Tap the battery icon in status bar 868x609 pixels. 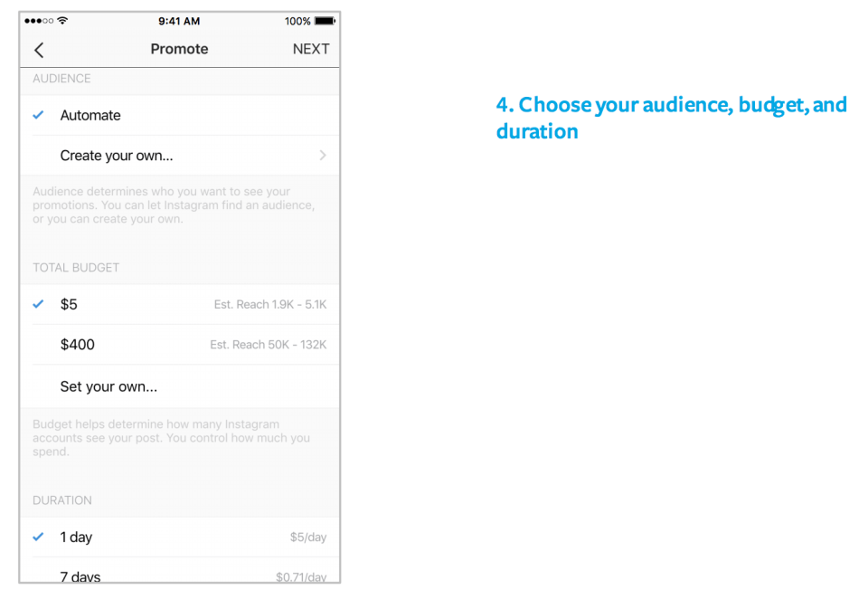[x=325, y=21]
